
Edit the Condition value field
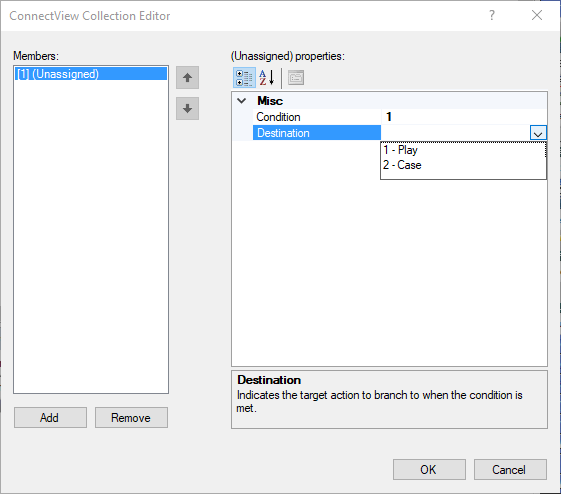464,117
